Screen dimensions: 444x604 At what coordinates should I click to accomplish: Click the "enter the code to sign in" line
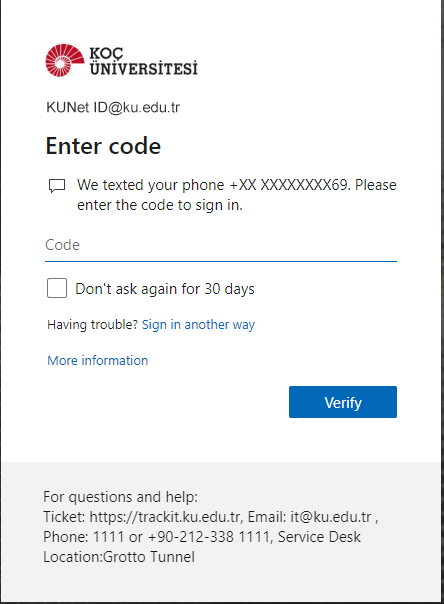tap(160, 205)
